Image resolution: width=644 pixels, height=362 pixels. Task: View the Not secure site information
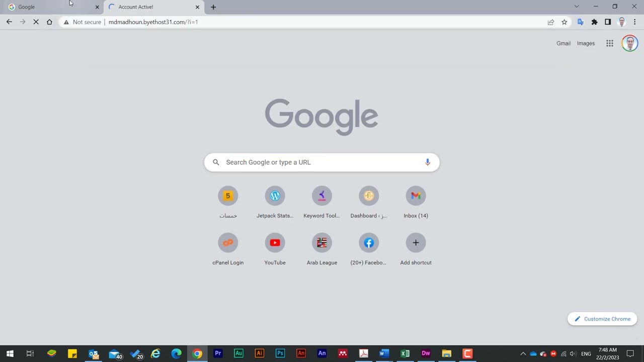pos(82,22)
